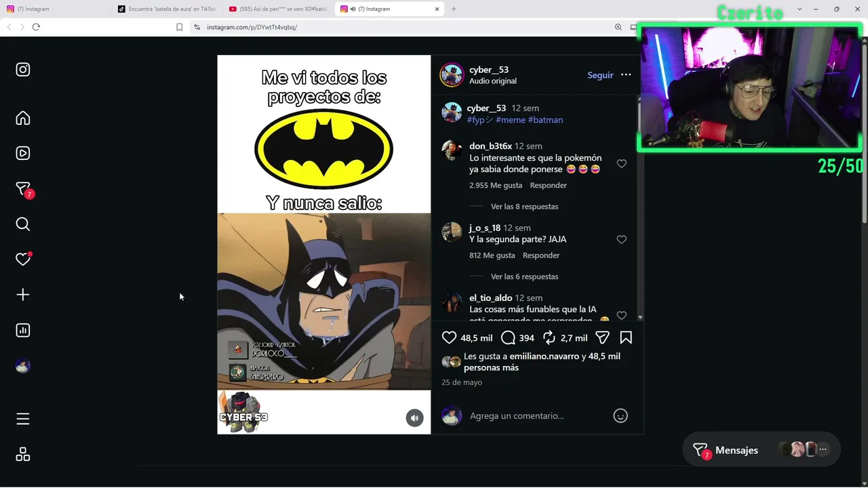Click the repost arrows icon
The image size is (868, 488).
(549, 338)
